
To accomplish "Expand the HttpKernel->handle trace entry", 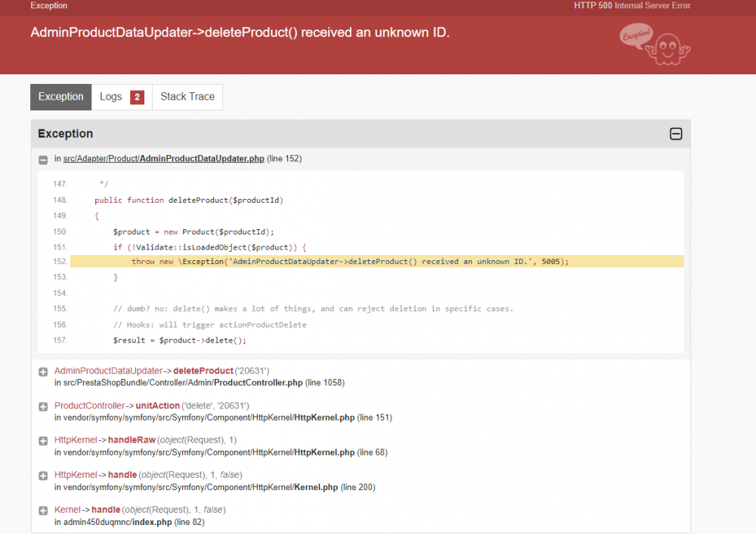I will tap(43, 476).
